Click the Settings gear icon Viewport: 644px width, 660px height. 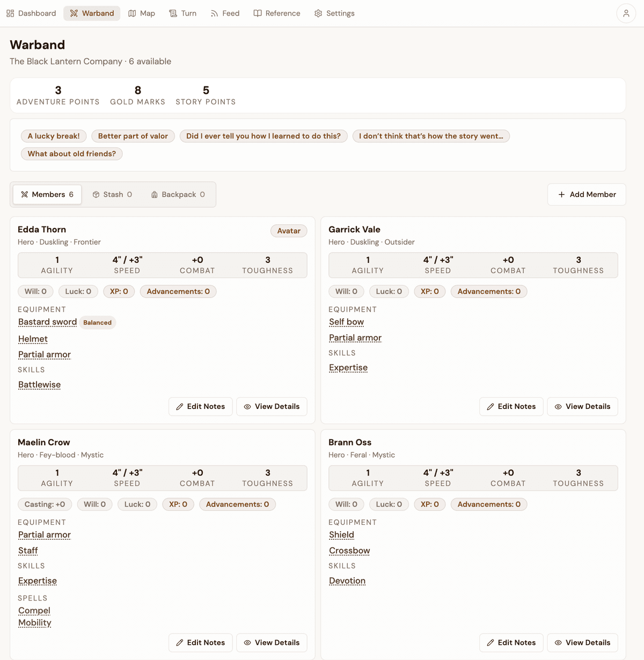click(318, 13)
